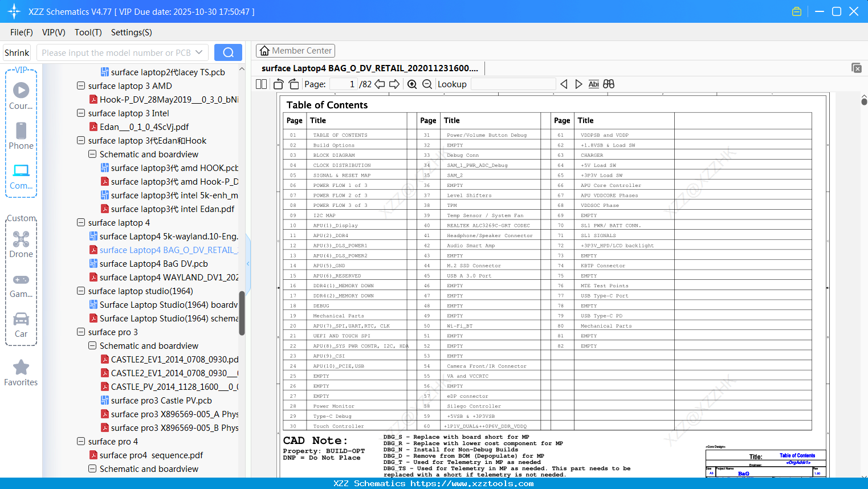Collapse the surface laptop studio(1964) folder
868x489 pixels.
[81, 291]
